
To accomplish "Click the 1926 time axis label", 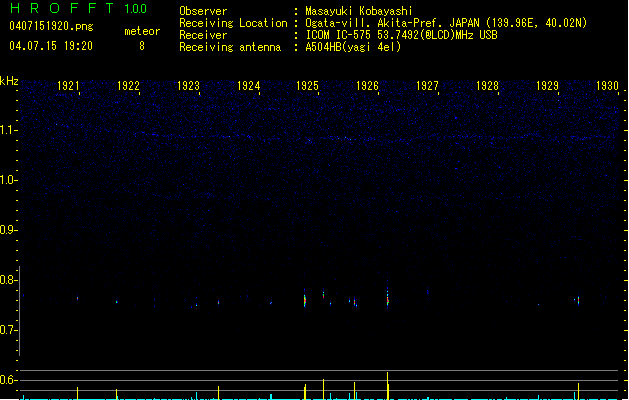I will [367, 86].
